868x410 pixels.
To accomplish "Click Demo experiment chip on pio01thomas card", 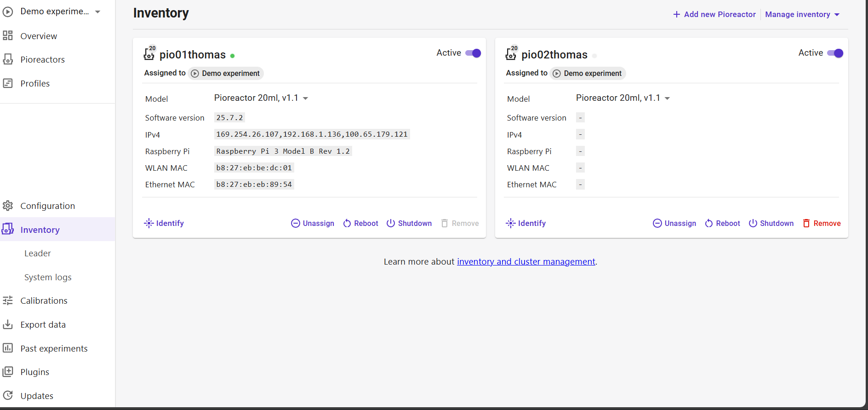I will 226,73.
